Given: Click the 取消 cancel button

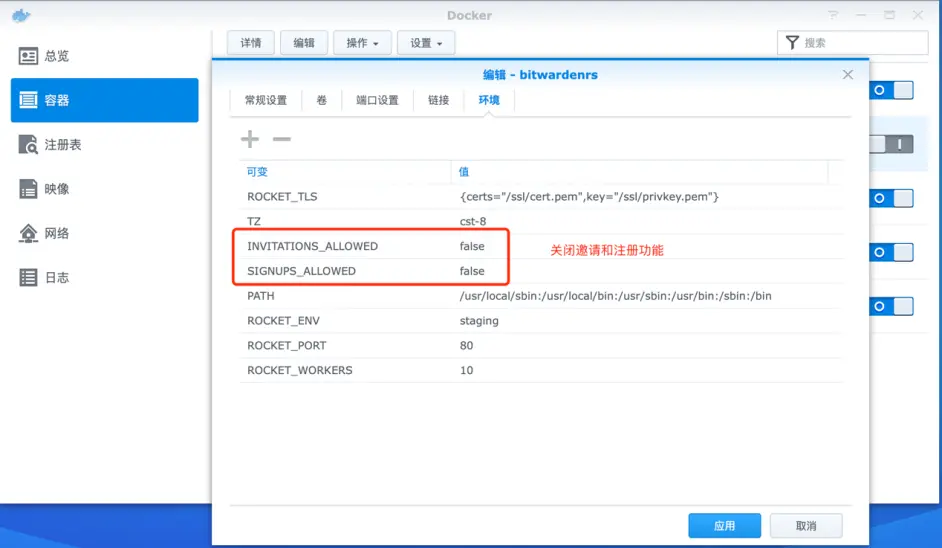Looking at the screenshot, I should (x=806, y=526).
